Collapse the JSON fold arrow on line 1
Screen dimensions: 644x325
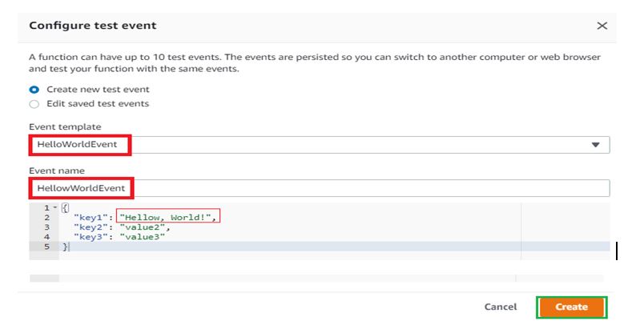(x=55, y=207)
